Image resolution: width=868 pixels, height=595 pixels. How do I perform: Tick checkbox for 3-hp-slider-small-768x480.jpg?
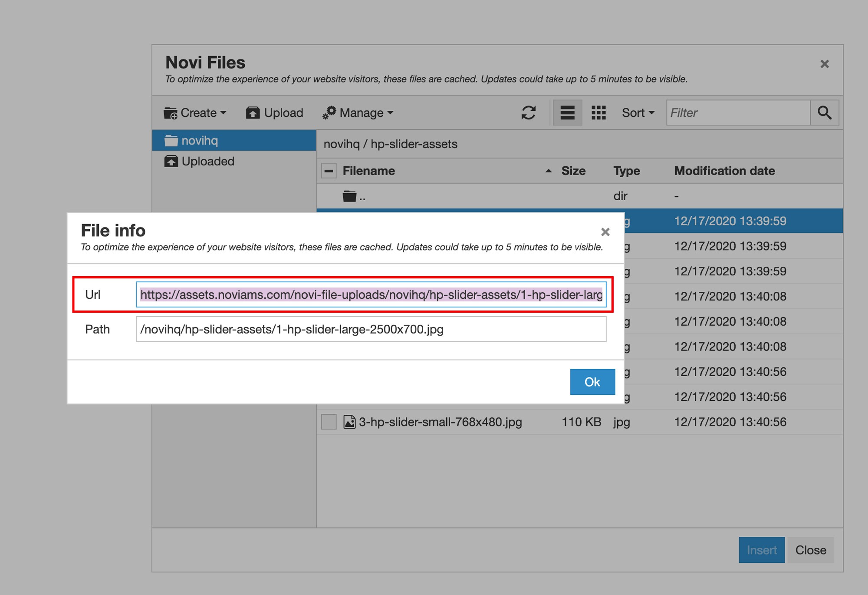coord(329,422)
